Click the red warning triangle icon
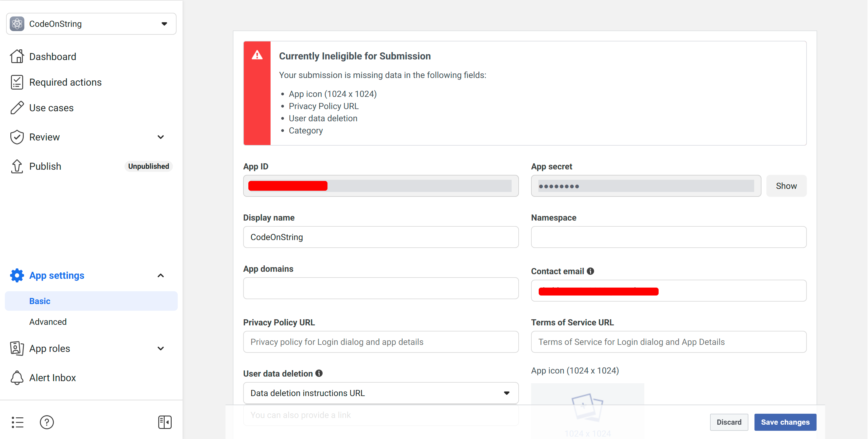868x439 pixels. tap(257, 55)
